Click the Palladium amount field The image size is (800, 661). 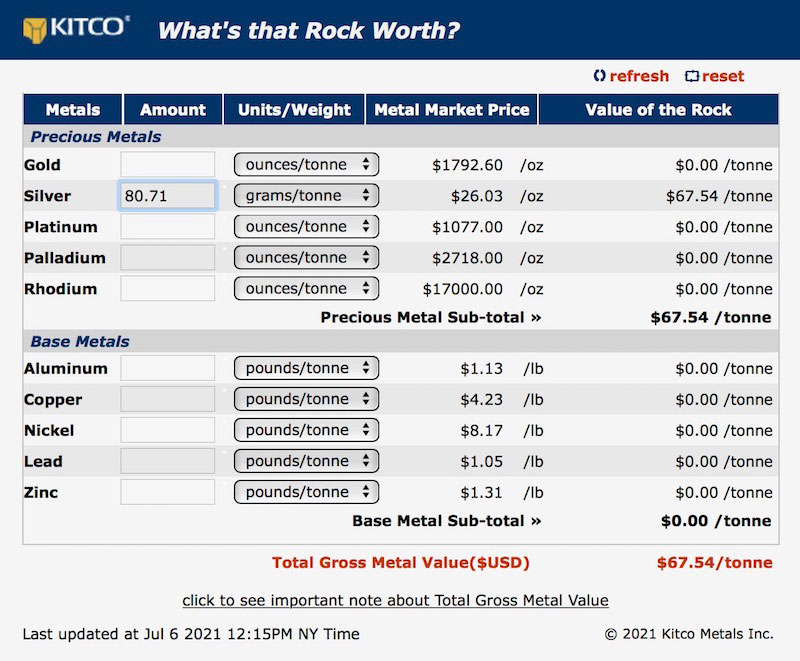(x=168, y=258)
